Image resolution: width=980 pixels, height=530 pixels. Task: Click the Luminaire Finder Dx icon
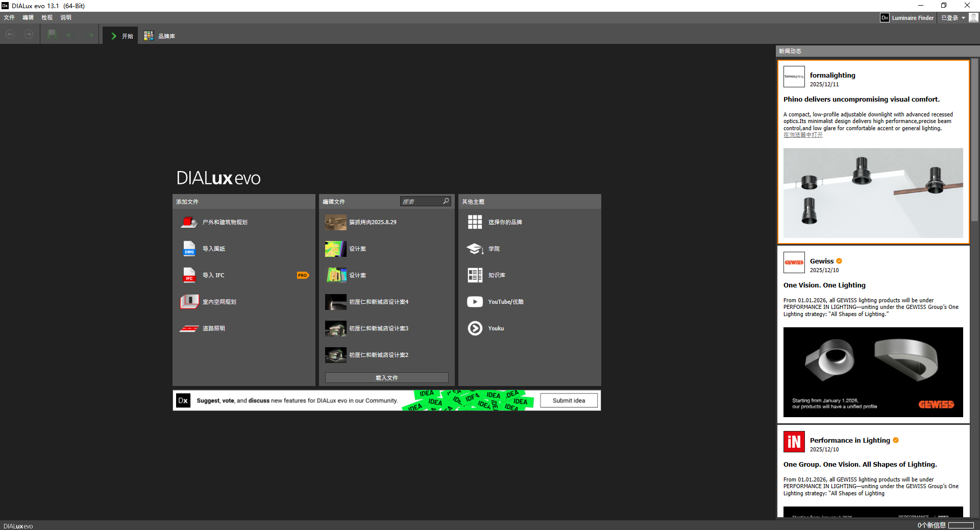coord(885,18)
